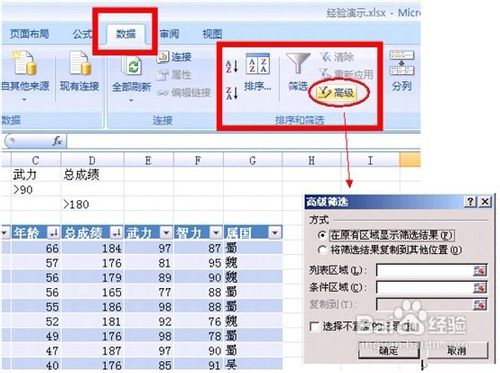Open the 属国 column filter dropdown
Image resolution: width=500 pixels, height=373 pixels.
tap(275, 233)
